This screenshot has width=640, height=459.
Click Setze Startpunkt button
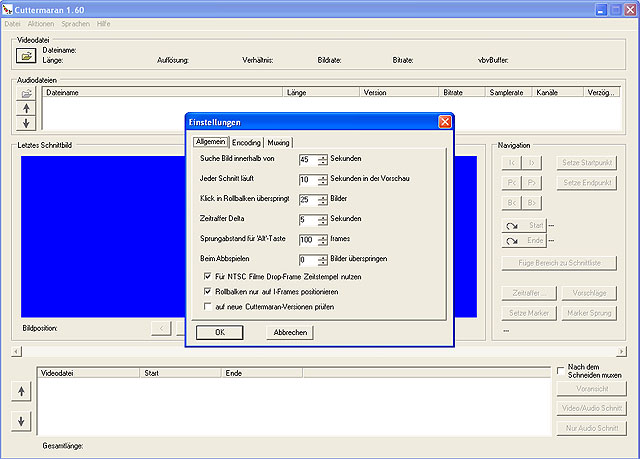point(587,163)
